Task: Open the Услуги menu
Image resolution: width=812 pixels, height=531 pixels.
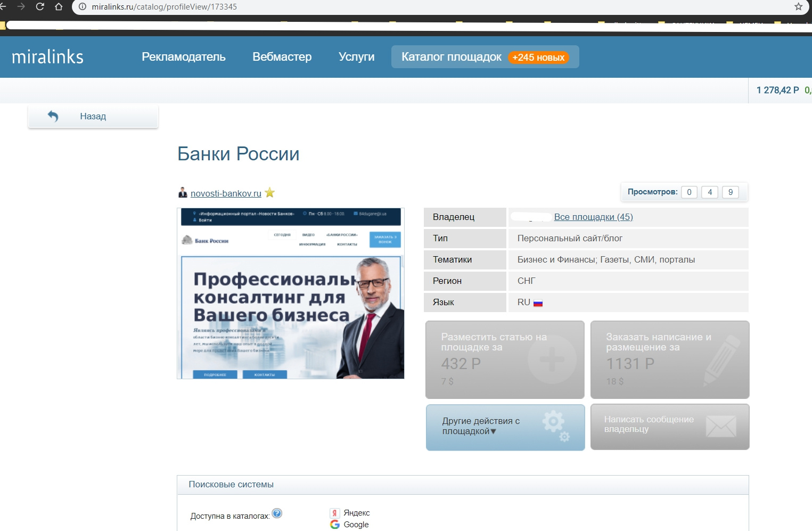Action: click(357, 57)
